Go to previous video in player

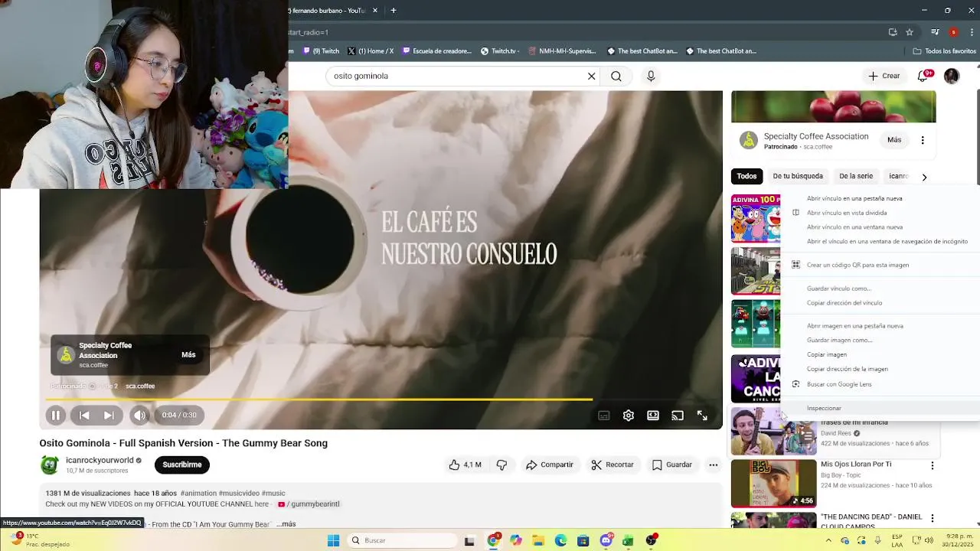[x=84, y=415]
